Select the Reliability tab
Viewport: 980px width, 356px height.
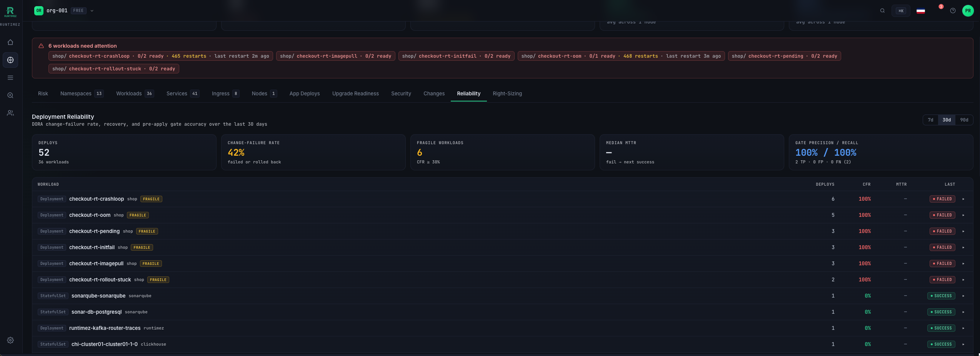pos(468,94)
